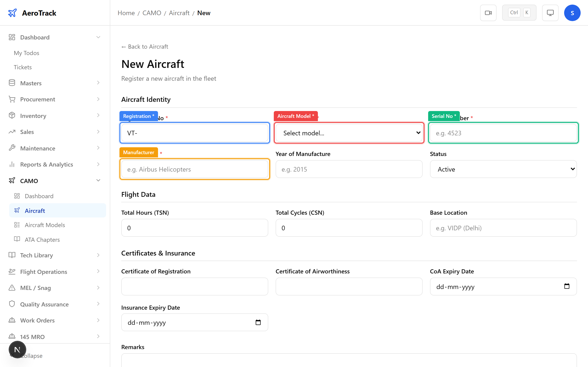Open the Inventory section icon in sidebar
Viewport: 588px width, 367px height.
(x=12, y=116)
